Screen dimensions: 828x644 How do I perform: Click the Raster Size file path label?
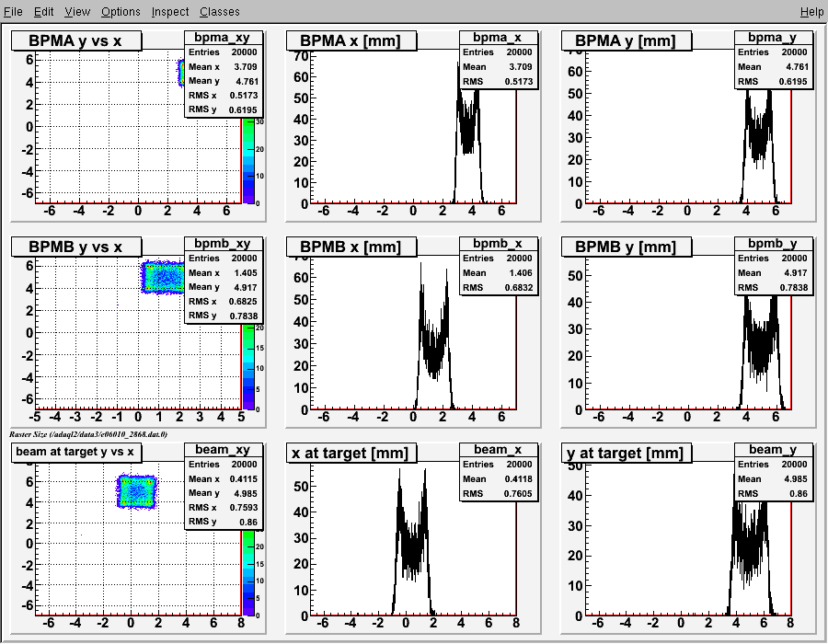coord(88,434)
